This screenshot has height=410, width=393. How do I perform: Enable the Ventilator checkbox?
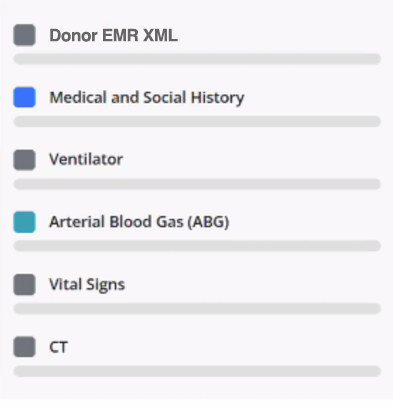click(x=24, y=160)
